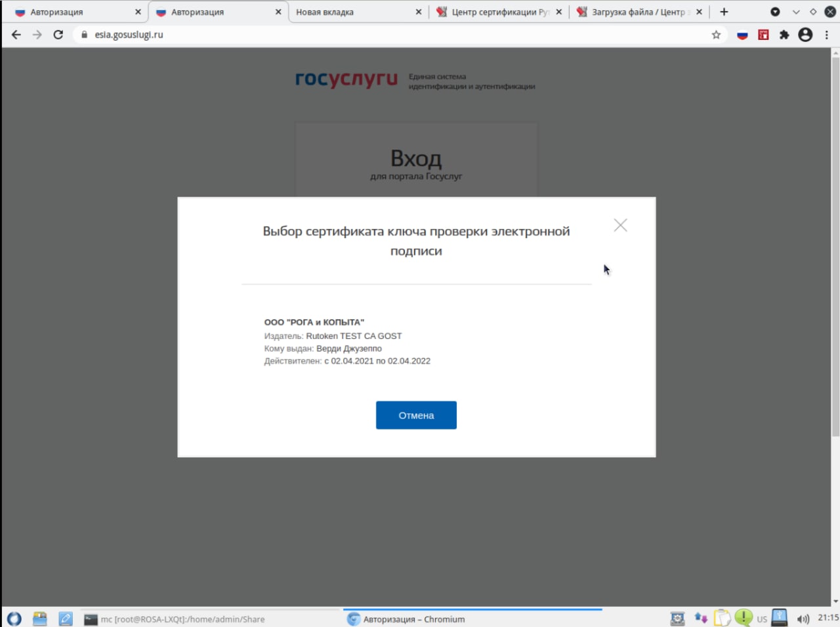Open removable devices tray icon
Image resolution: width=840 pixels, height=627 pixels.
click(780, 617)
